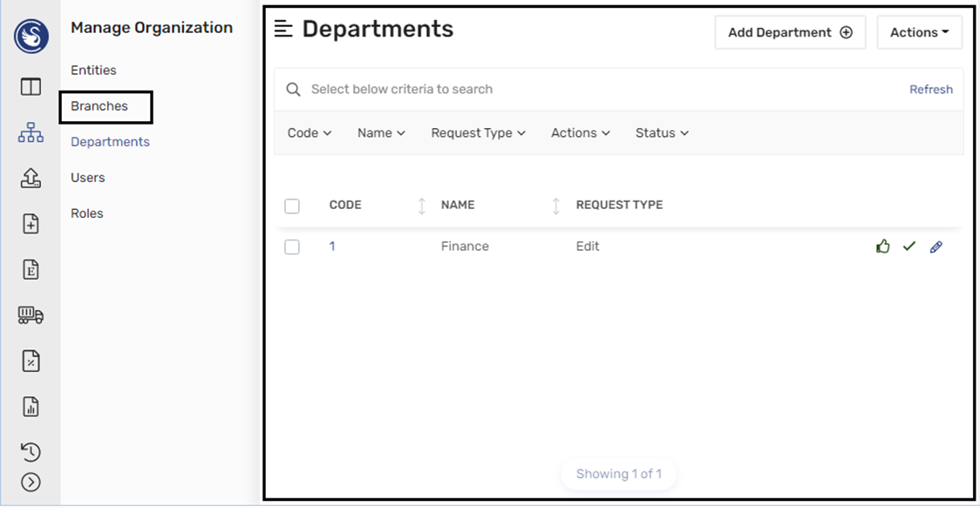Open the Request Type filter dropdown
Image resolution: width=980 pixels, height=507 pixels.
(x=478, y=133)
